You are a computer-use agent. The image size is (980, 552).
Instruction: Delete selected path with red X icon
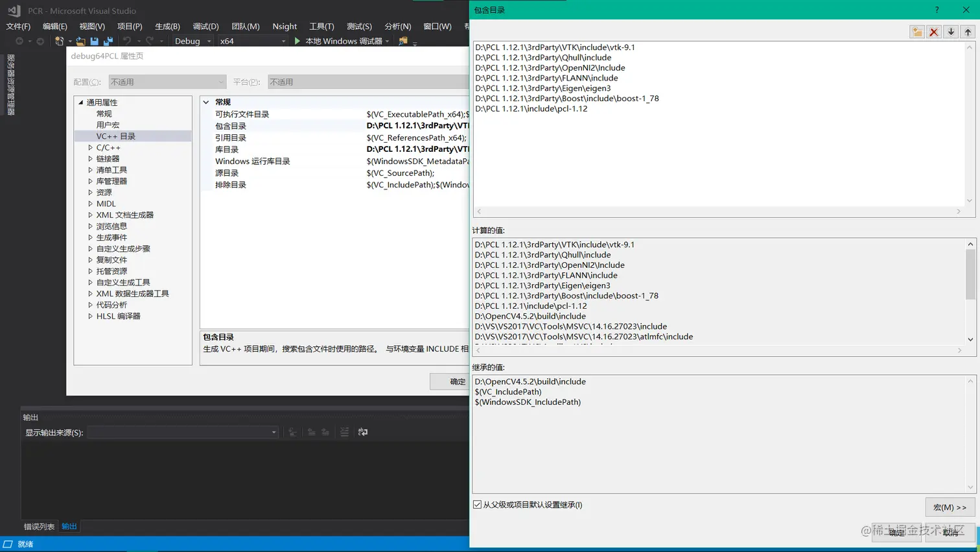click(x=934, y=32)
